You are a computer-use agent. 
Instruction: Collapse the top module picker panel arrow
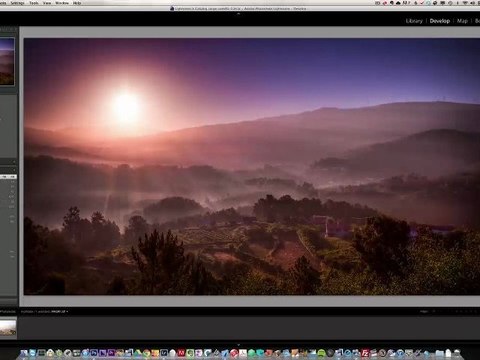pyautogui.click(x=238, y=14)
